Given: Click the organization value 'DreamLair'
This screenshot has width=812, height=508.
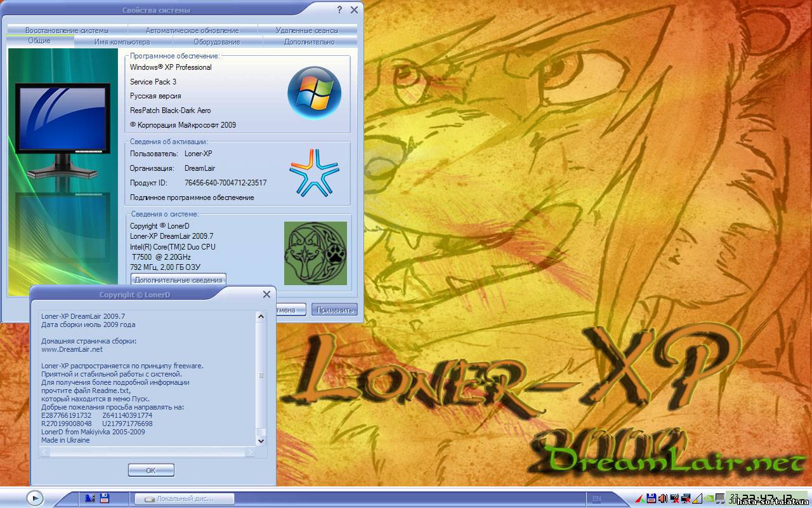Looking at the screenshot, I should coord(200,168).
